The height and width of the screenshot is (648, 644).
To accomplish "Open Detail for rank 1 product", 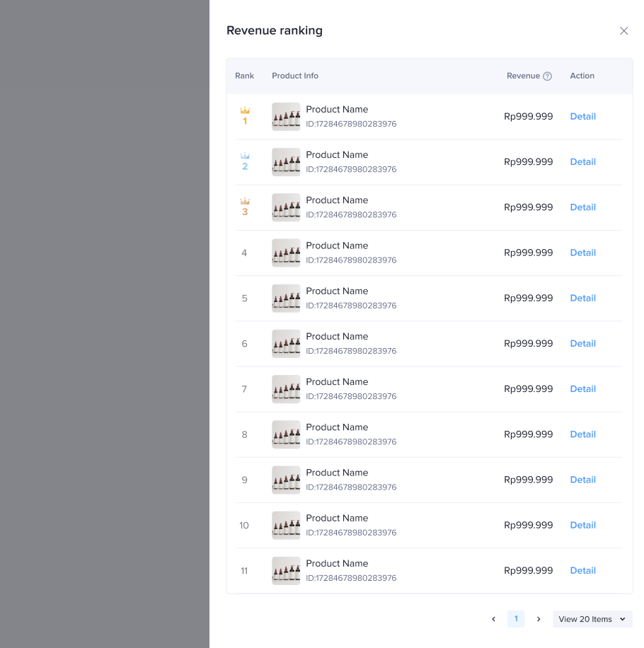I will click(x=582, y=117).
